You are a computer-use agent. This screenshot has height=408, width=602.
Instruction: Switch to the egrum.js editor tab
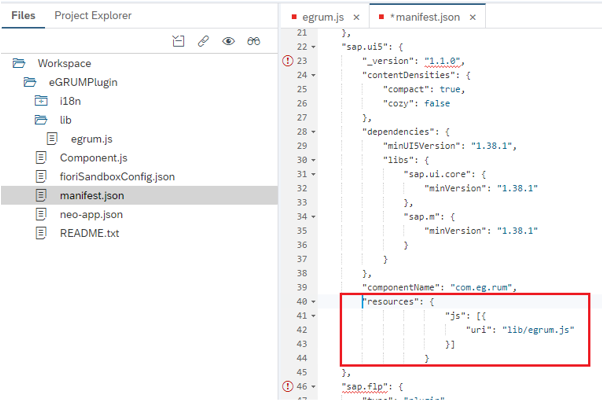(323, 17)
